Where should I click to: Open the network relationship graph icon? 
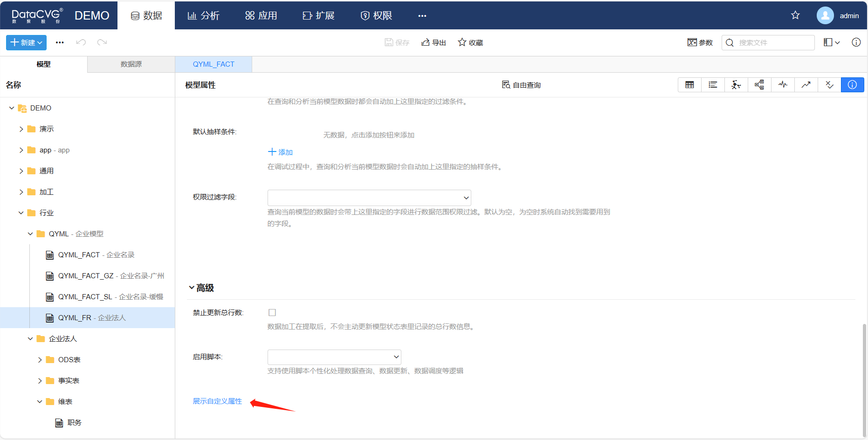coord(736,85)
